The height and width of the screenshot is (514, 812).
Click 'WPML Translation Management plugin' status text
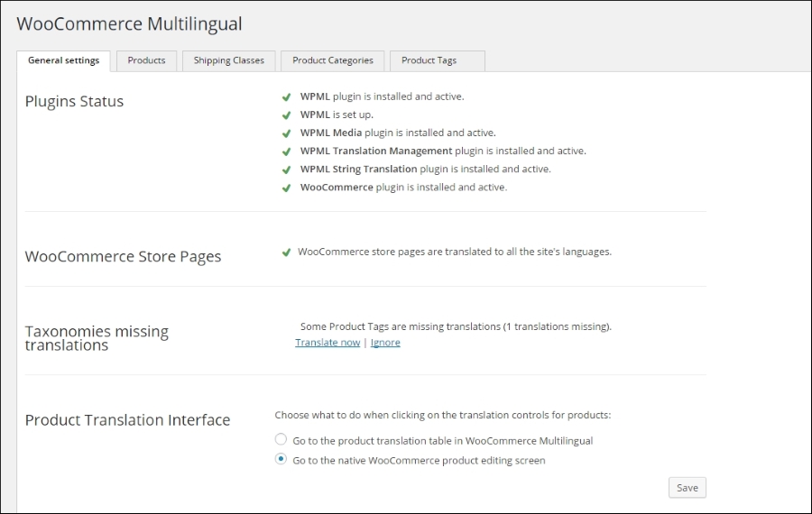coord(443,151)
